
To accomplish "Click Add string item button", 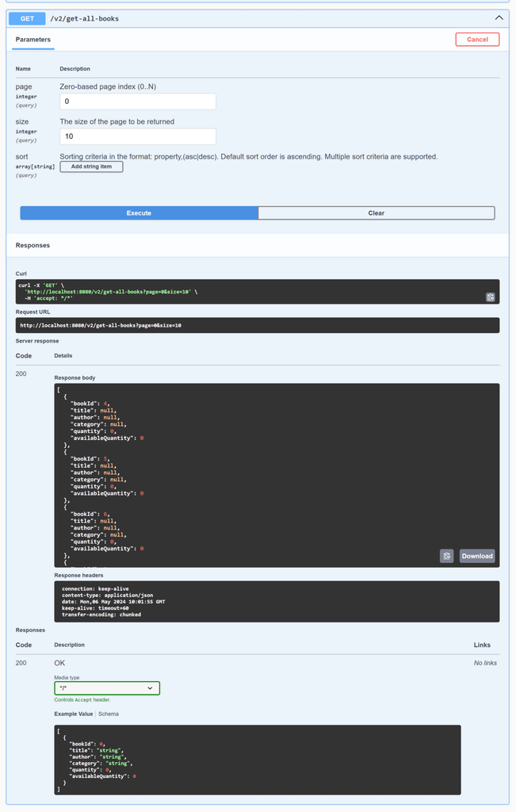I will tap(91, 167).
